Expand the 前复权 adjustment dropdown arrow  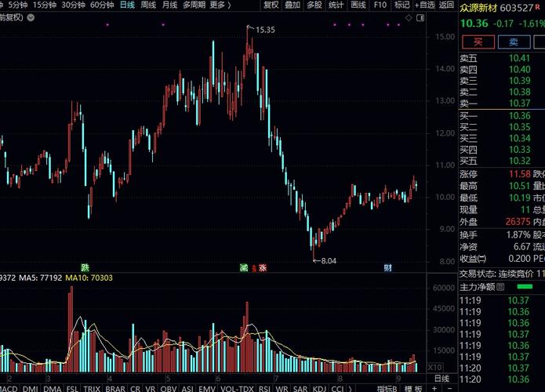click(31, 18)
